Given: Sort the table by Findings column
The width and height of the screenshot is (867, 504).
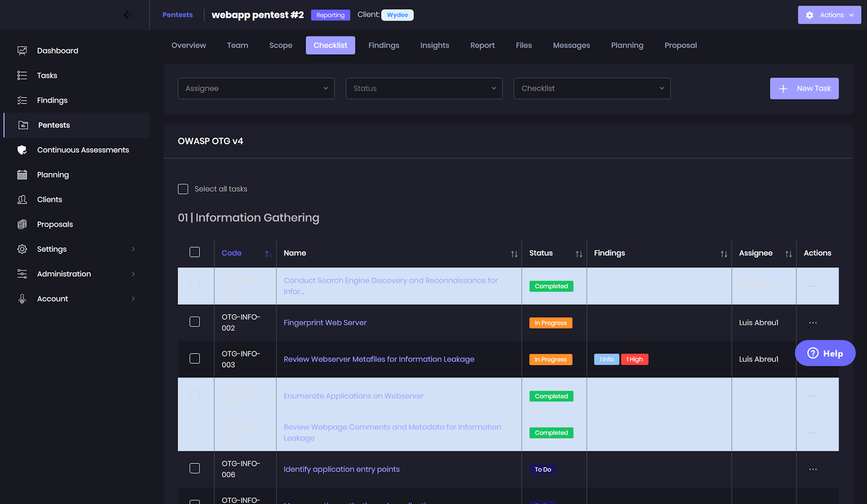Looking at the screenshot, I should coord(724,254).
